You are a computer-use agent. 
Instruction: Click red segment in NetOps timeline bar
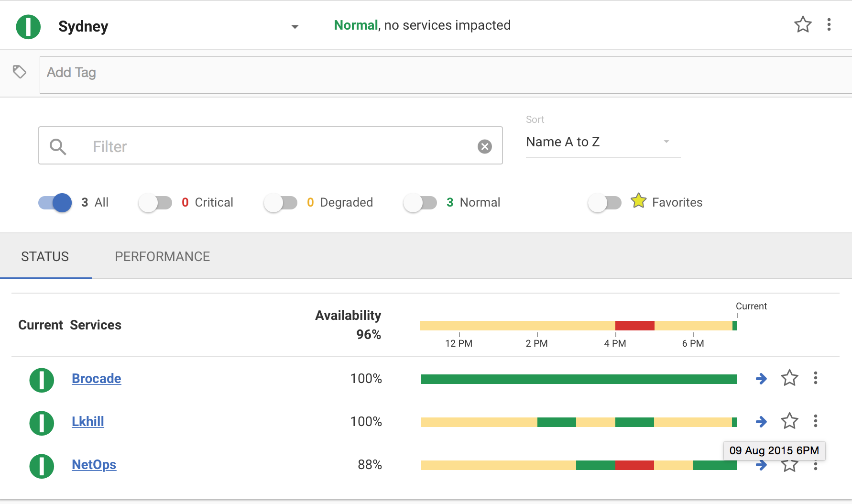click(x=634, y=465)
